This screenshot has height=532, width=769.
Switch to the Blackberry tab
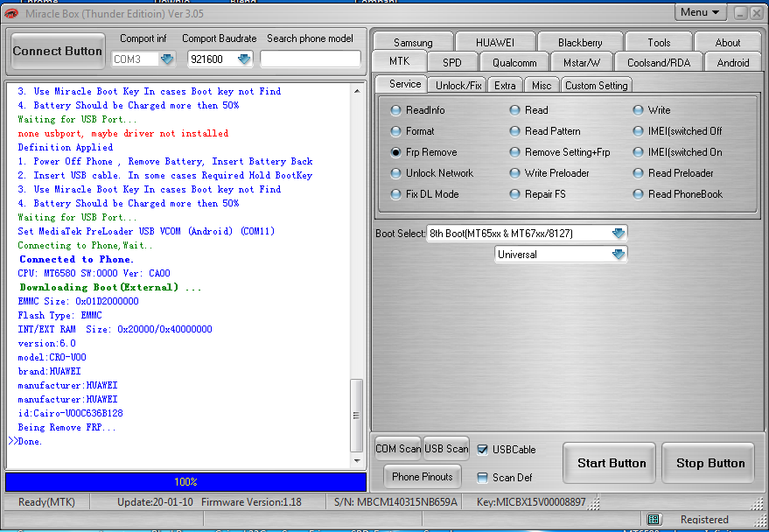(580, 43)
